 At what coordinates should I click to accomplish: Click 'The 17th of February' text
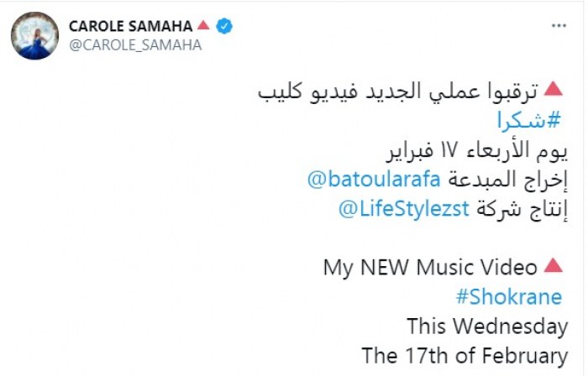465,355
